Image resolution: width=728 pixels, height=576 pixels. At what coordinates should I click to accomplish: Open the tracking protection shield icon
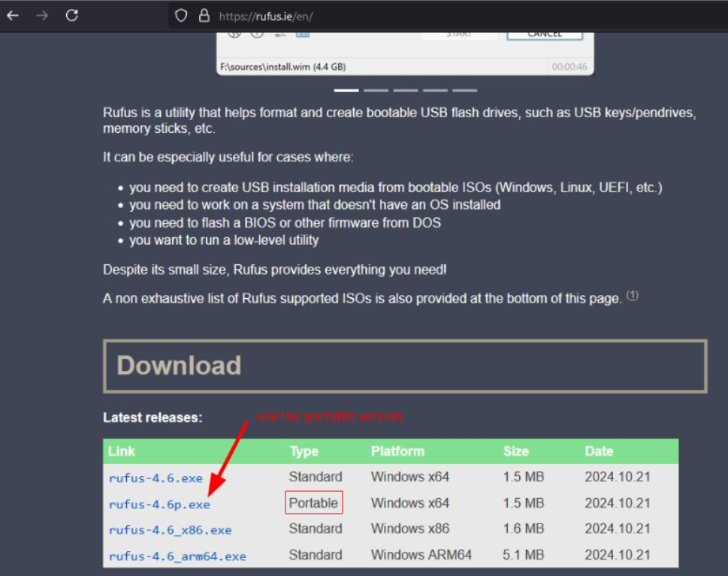180,15
